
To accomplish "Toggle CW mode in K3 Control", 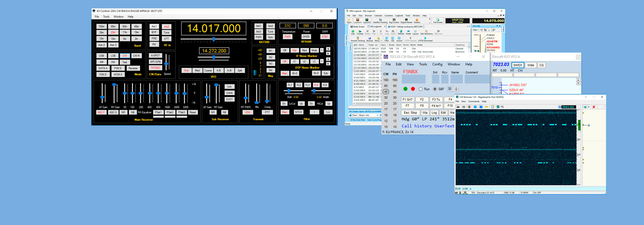I will (x=124, y=56).
